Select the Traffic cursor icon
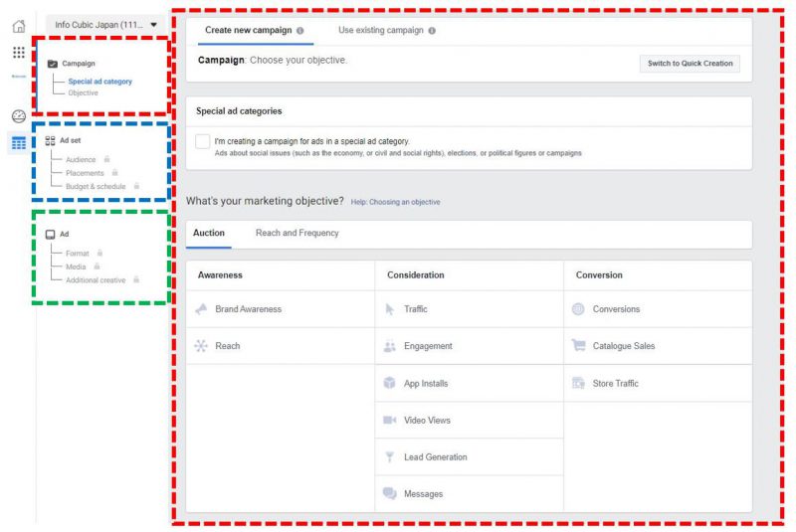This screenshot has width=796, height=532. click(390, 309)
